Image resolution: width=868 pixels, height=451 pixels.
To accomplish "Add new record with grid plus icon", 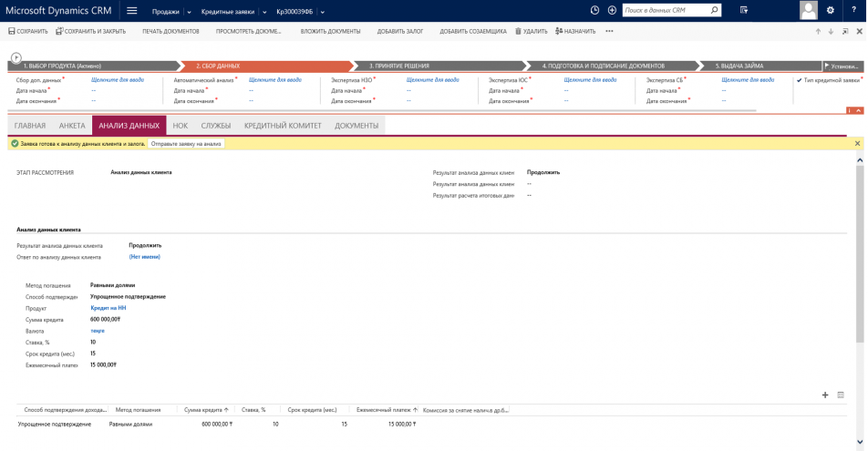I will pos(825,395).
